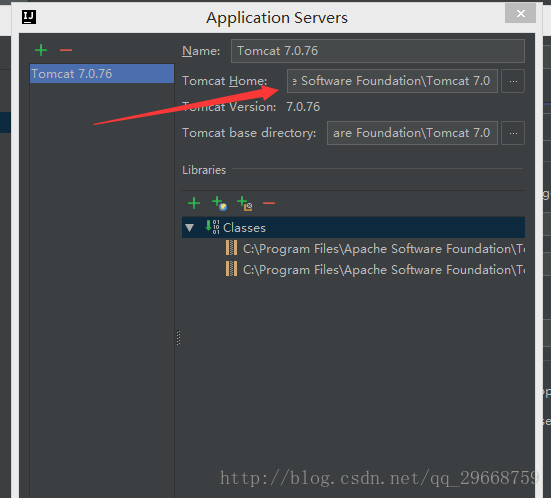Select the Classes node row
This screenshot has width=551, height=498.
(x=354, y=227)
